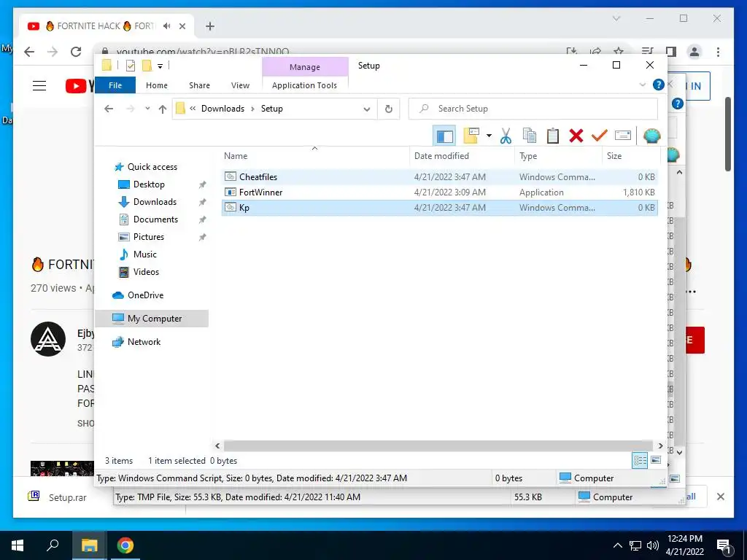Switch to Details view icon

pos(640,461)
